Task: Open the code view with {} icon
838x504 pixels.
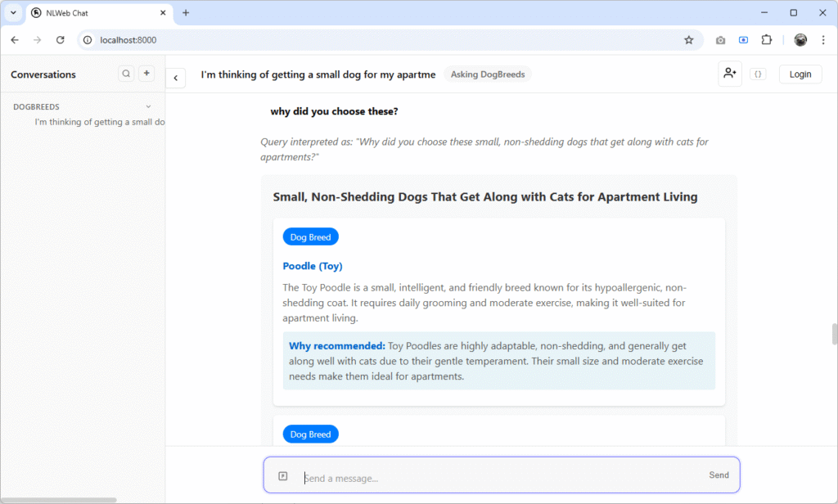Action: tap(758, 74)
